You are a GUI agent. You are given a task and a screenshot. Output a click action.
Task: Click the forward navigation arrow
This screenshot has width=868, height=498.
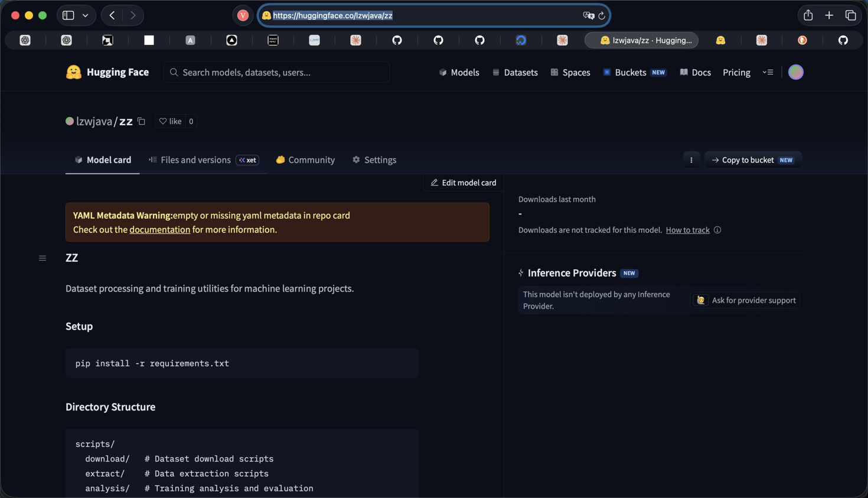(133, 15)
